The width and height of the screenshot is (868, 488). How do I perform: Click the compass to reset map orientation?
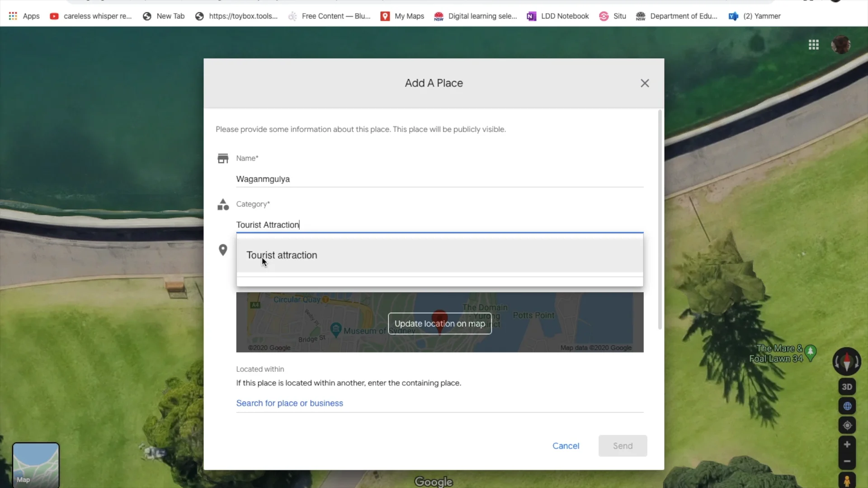pos(847,361)
